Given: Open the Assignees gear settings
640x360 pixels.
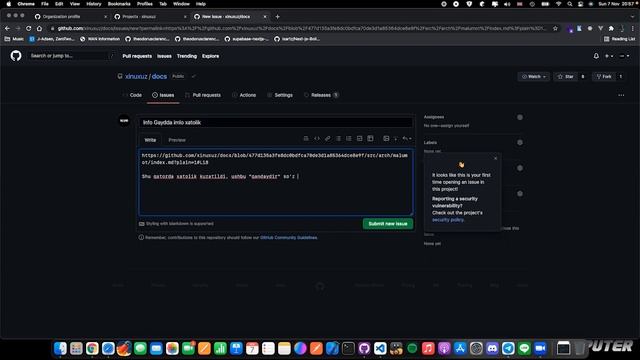Looking at the screenshot, I should click(x=520, y=117).
